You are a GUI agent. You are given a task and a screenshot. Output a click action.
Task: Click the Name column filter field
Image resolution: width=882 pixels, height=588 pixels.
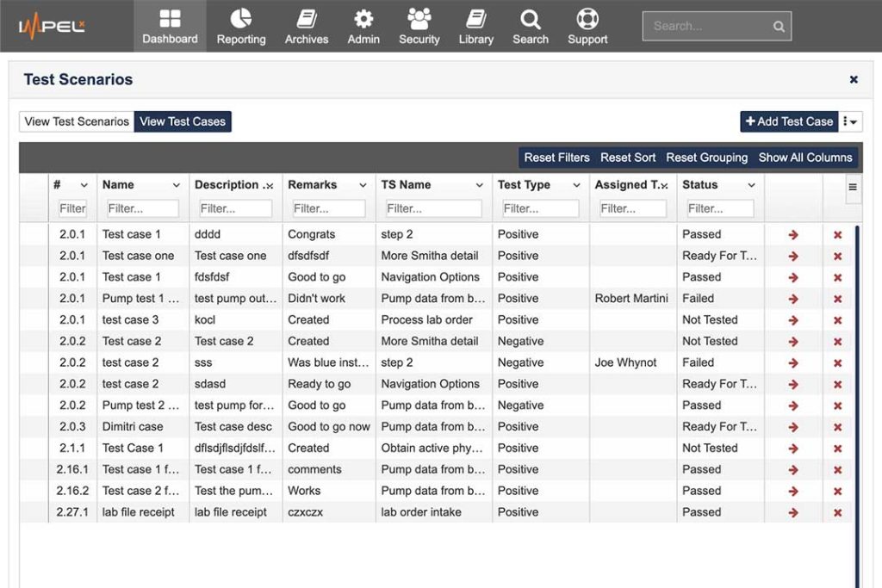tap(141, 207)
